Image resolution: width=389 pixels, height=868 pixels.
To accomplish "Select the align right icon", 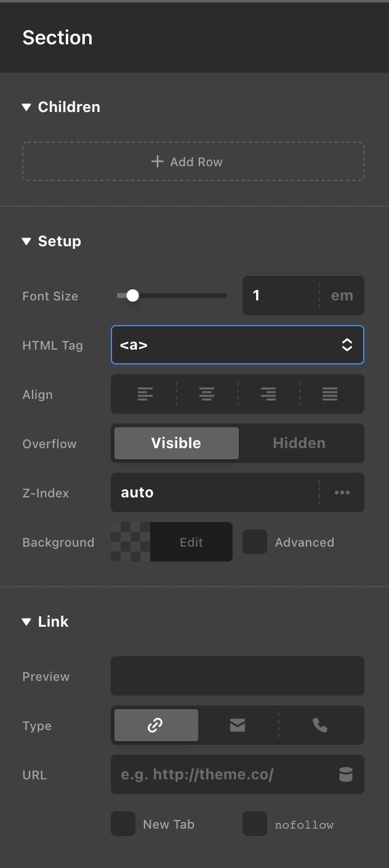I will click(x=268, y=394).
